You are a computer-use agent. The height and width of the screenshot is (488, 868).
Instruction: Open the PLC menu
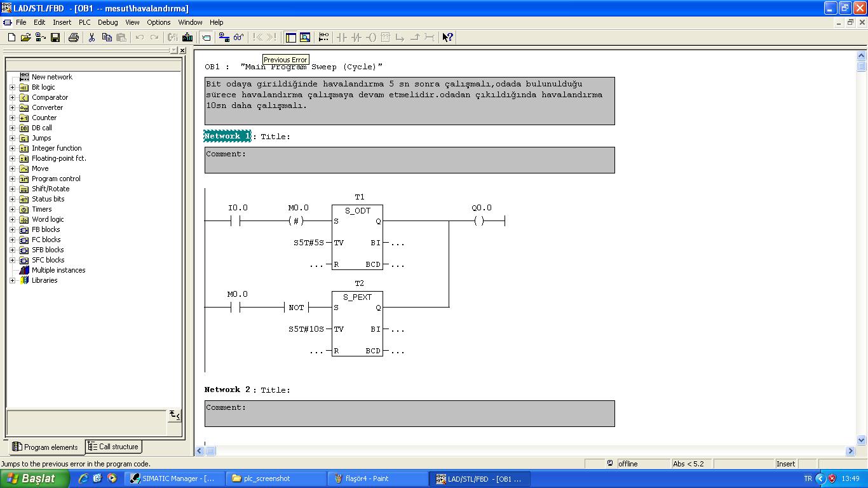coord(85,22)
